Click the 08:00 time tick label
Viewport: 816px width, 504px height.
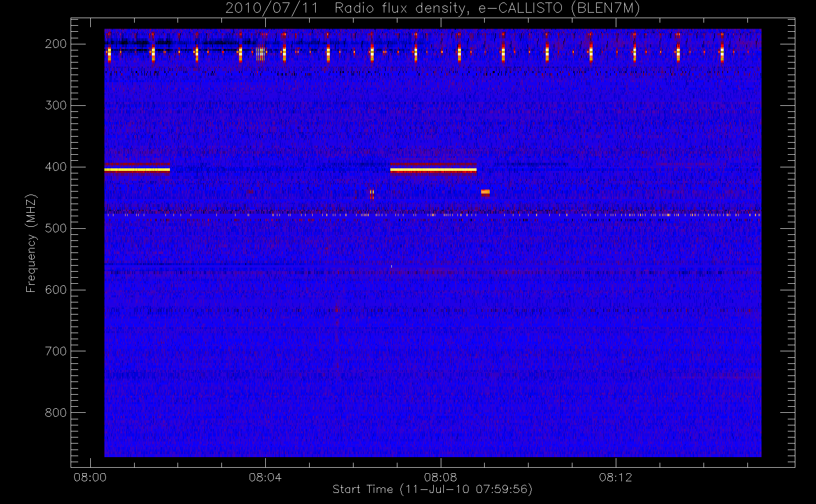point(90,477)
